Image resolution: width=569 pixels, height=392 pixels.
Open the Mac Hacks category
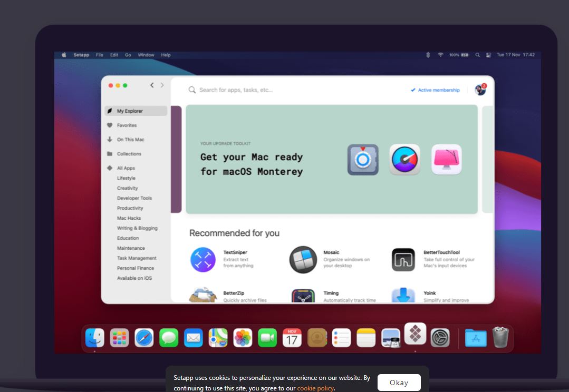click(x=129, y=218)
